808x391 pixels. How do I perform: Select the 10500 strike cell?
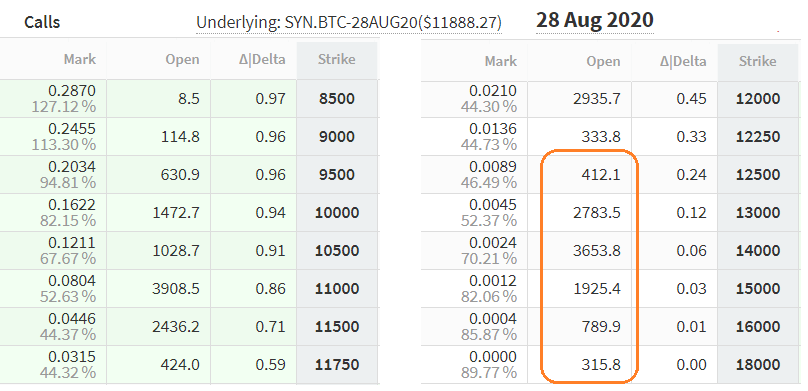pyautogui.click(x=337, y=251)
